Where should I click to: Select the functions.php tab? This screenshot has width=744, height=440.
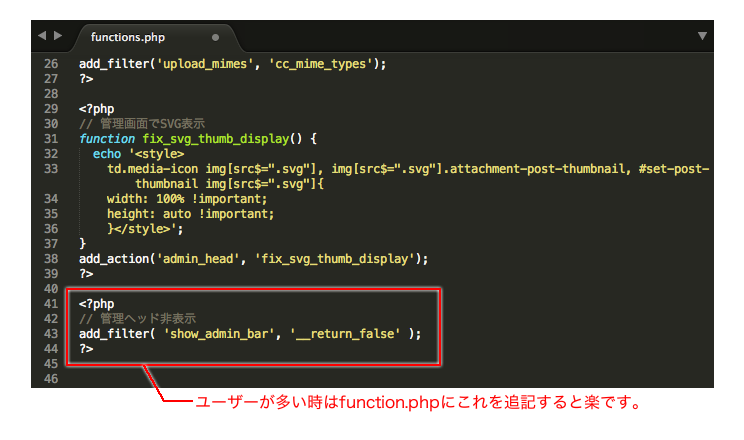tap(127, 37)
